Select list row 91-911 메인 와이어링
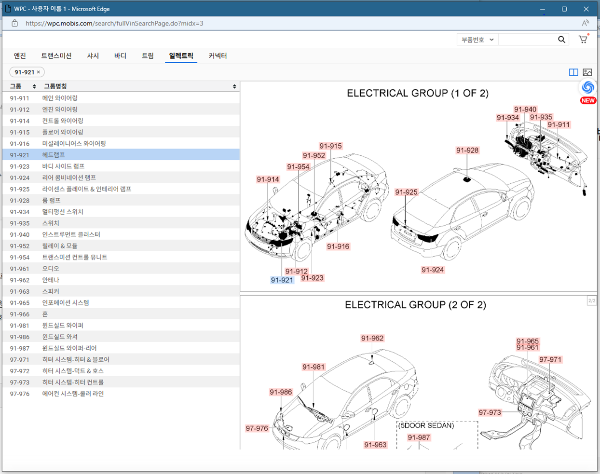Viewport: 600px width, 474px height. coord(121,98)
